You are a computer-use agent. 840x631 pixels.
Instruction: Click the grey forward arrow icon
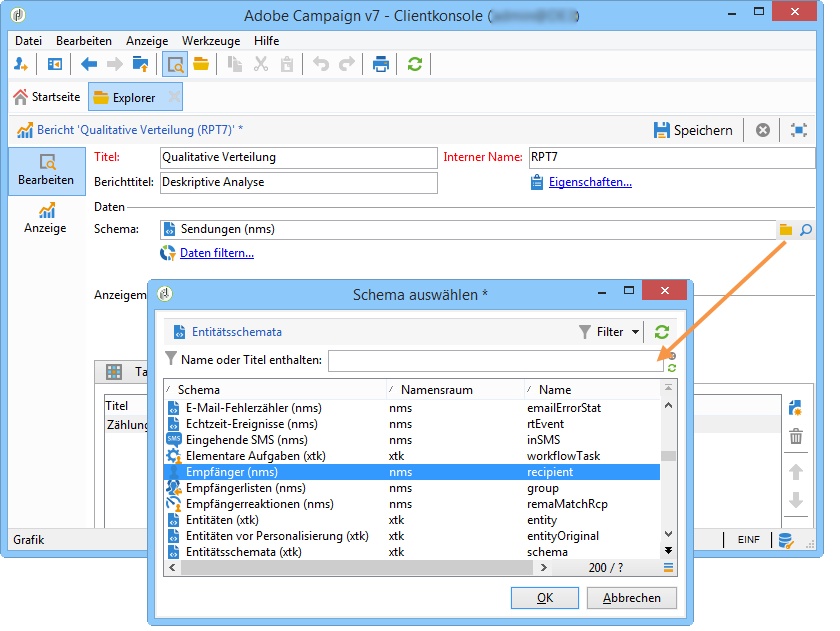click(x=115, y=65)
